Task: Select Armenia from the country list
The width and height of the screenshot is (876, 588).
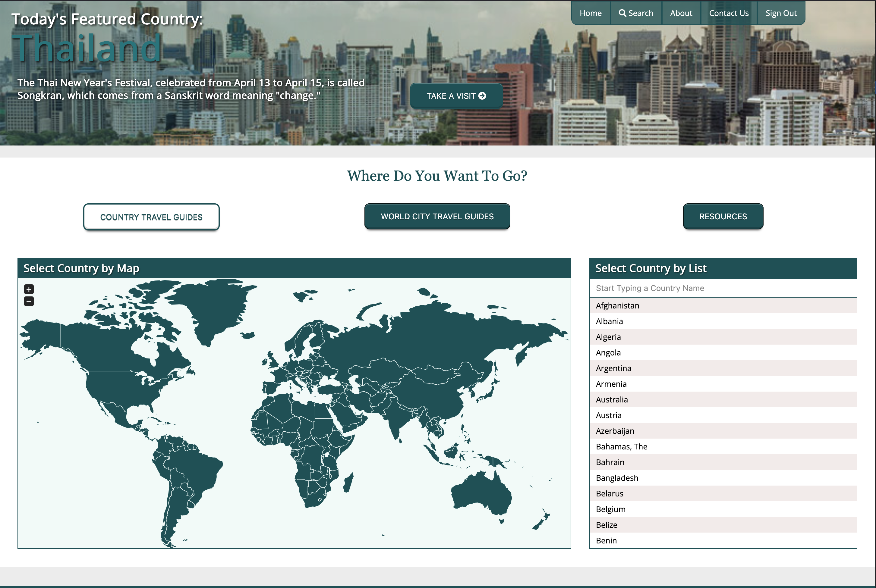Action: [723, 384]
